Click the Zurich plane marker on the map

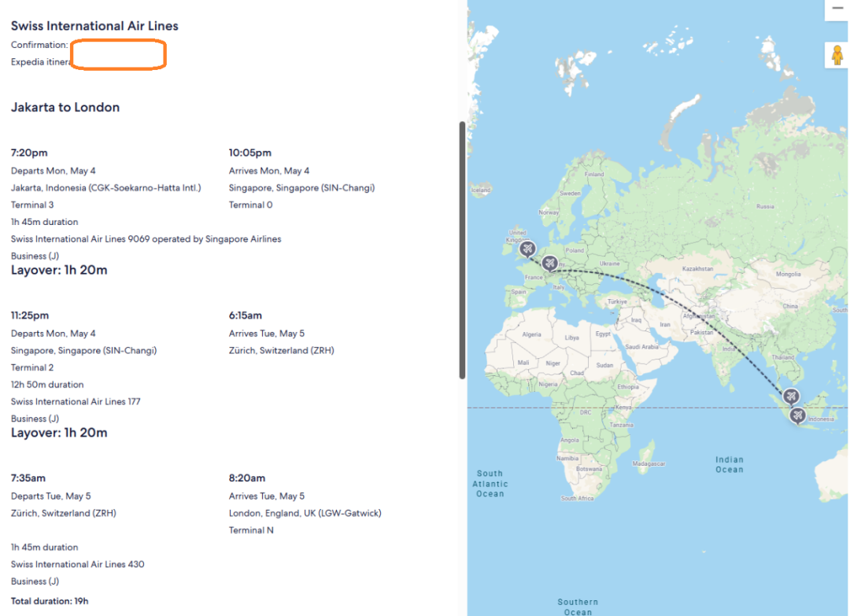click(549, 264)
